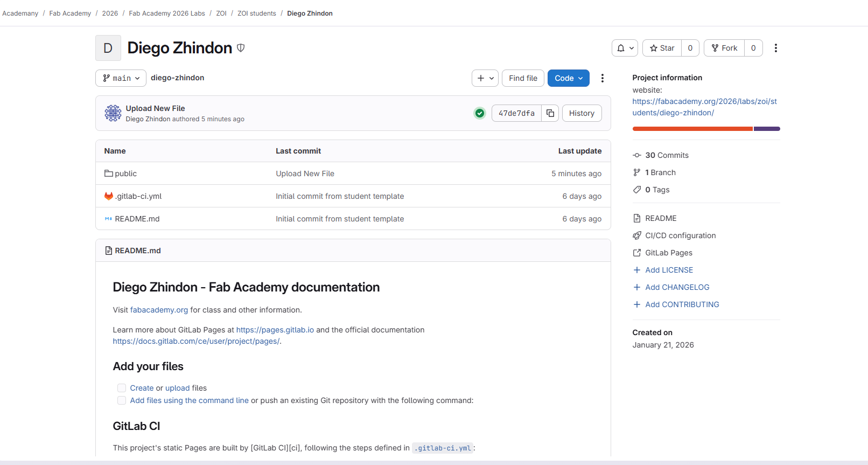Open last commit link for public folder
868x465 pixels.
click(x=305, y=173)
